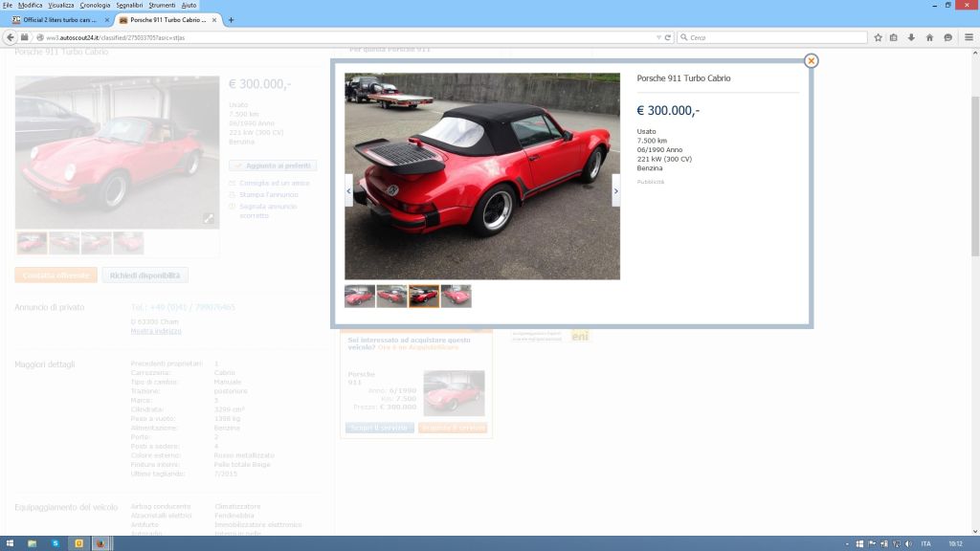Close the photo lightbox with the orange X
980x551 pixels.
coord(811,60)
